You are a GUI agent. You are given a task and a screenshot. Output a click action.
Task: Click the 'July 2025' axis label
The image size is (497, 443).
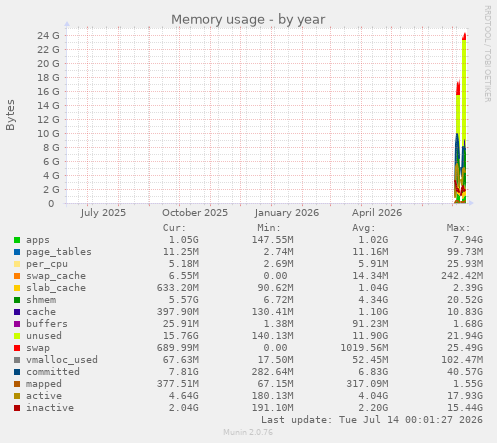(x=103, y=213)
